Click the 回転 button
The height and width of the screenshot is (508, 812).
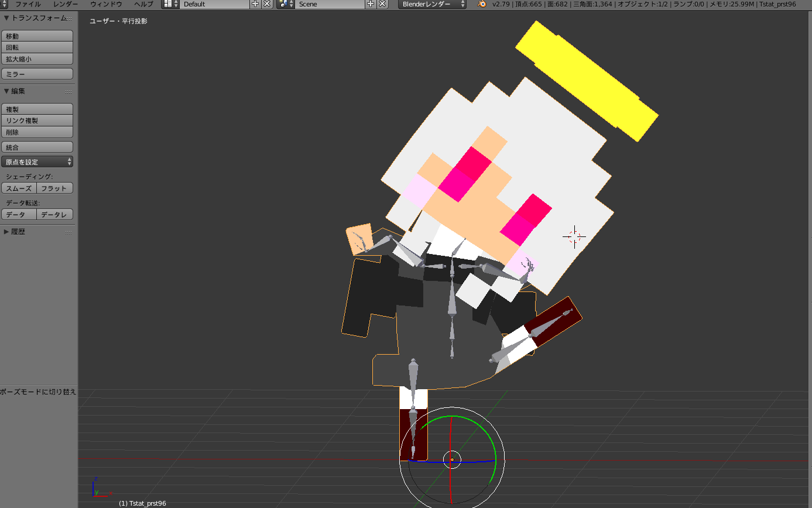37,47
